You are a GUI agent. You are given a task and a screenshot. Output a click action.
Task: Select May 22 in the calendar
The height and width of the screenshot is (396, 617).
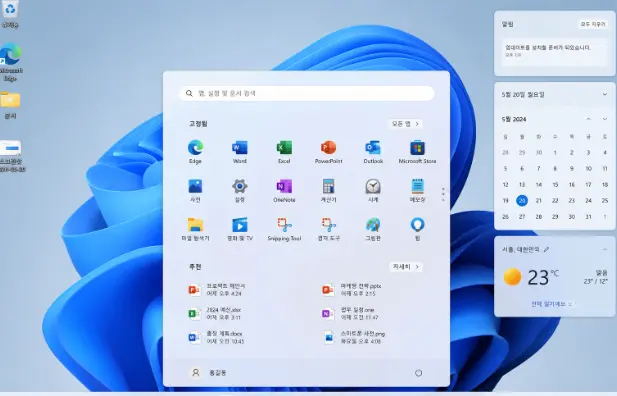pyautogui.click(x=555, y=200)
